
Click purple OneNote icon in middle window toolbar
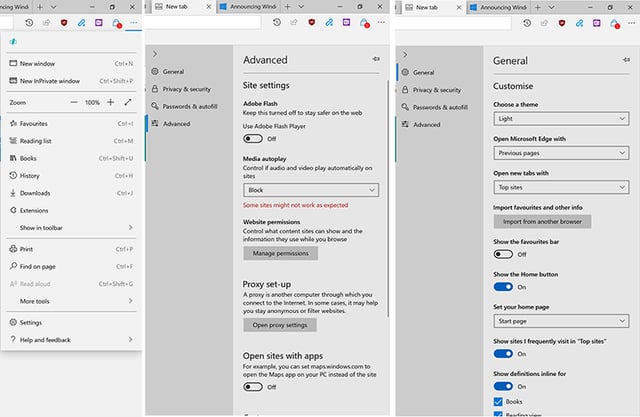pyautogui.click(x=347, y=22)
